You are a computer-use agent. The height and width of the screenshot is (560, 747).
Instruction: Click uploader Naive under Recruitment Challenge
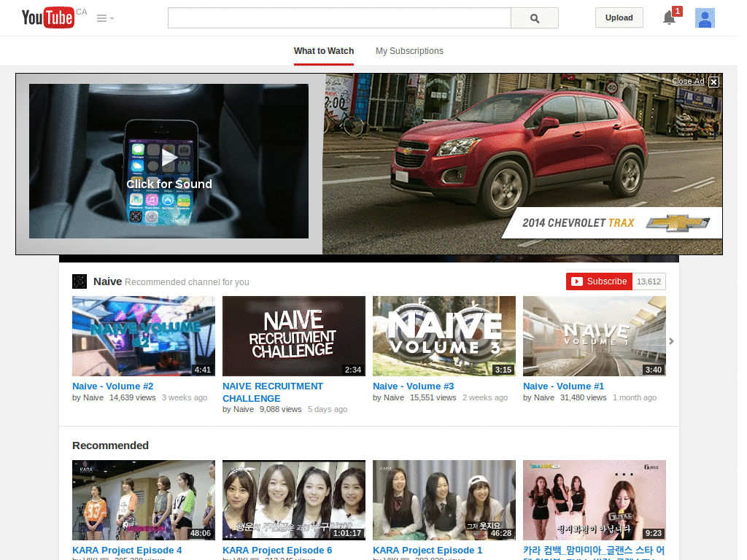[x=244, y=409]
